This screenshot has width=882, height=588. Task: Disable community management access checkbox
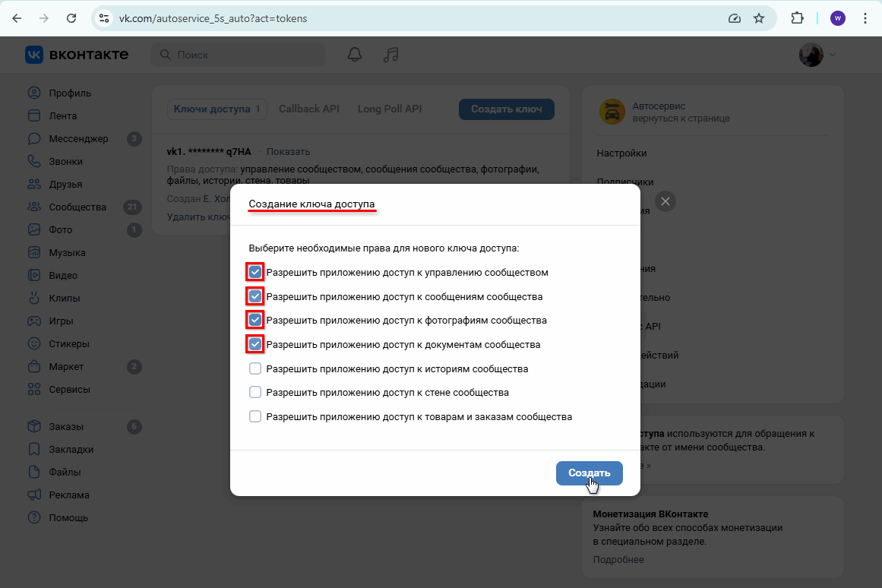point(254,272)
